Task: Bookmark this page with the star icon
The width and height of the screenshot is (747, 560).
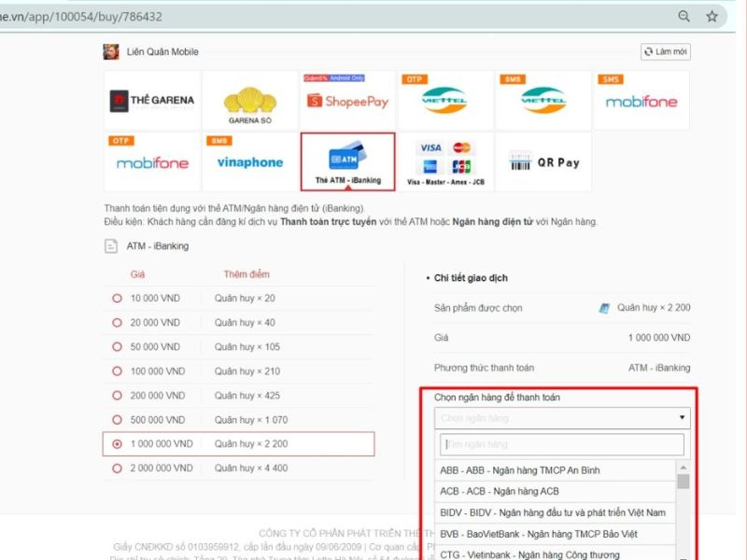Action: (x=712, y=16)
